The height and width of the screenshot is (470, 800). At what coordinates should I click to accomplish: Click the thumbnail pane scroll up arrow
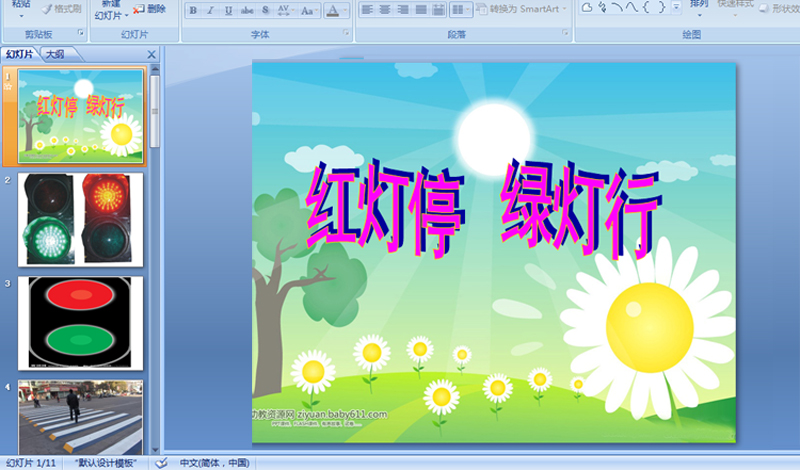click(x=155, y=69)
